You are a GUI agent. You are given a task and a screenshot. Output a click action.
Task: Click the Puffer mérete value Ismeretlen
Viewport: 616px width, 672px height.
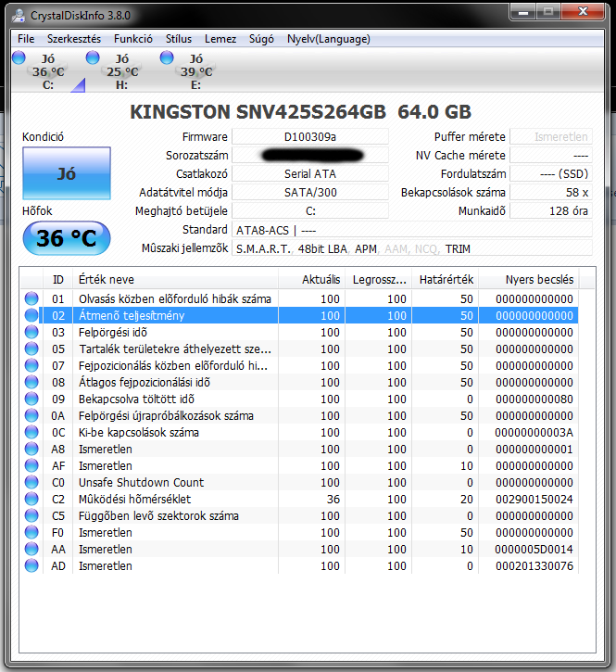(x=551, y=136)
